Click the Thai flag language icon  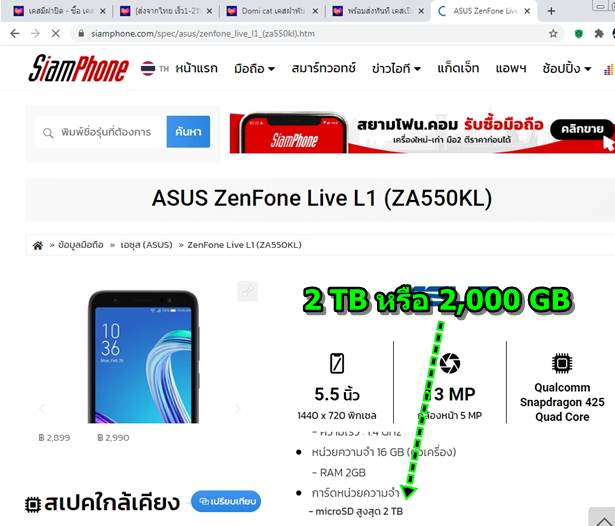pos(148,68)
